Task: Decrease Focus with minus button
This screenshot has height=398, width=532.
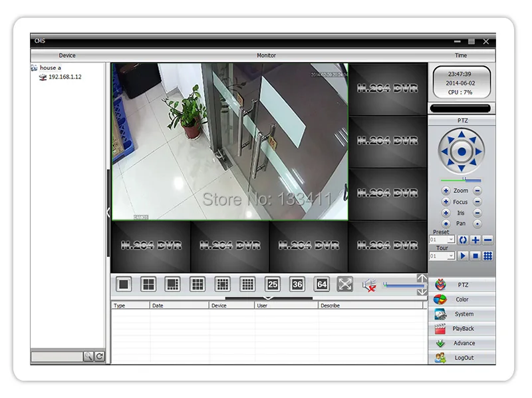Action: (477, 202)
